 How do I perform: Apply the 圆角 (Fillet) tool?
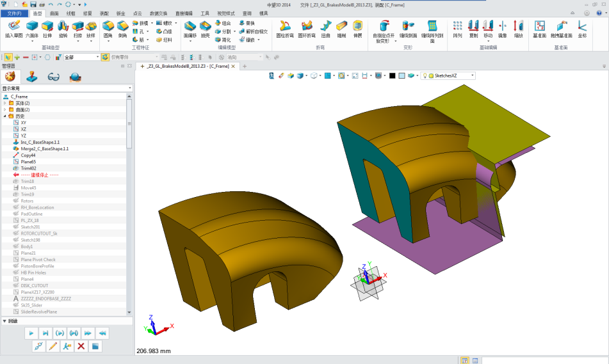[108, 28]
